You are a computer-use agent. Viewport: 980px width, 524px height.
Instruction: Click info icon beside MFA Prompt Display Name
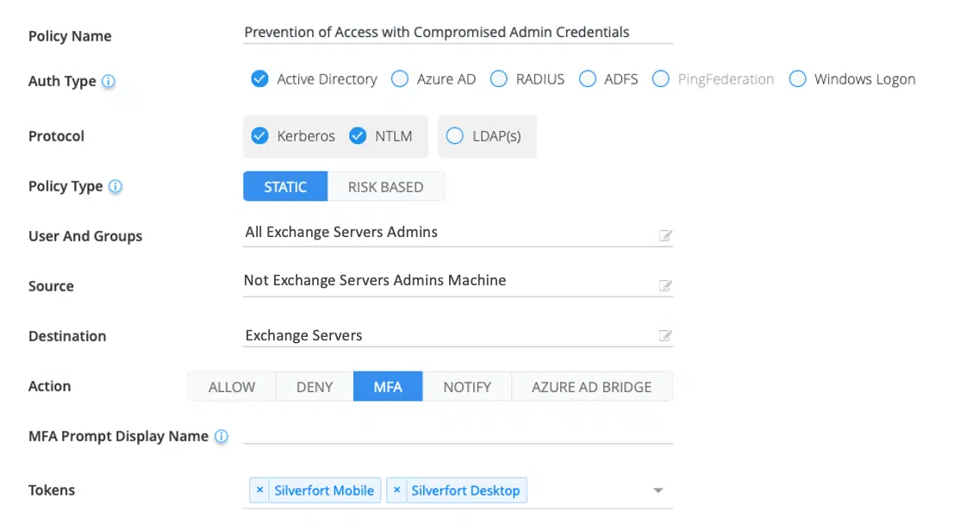[222, 437]
